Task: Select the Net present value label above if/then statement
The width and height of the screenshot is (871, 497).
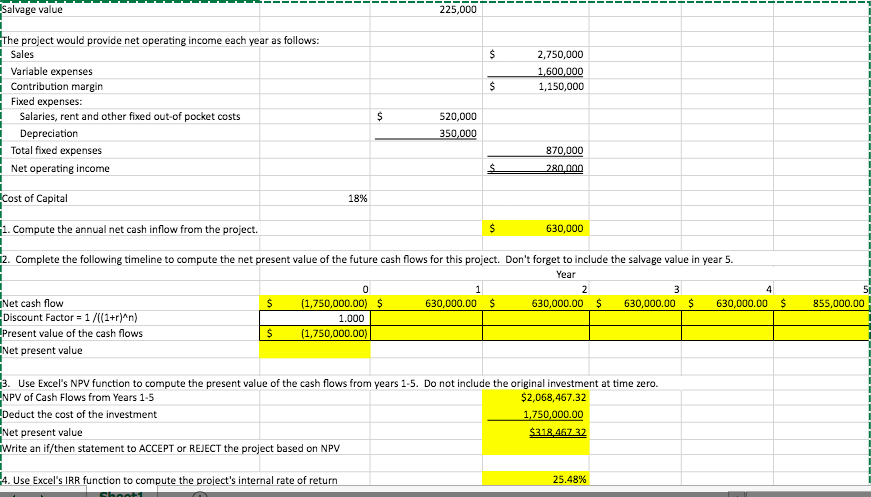Action: (x=42, y=433)
